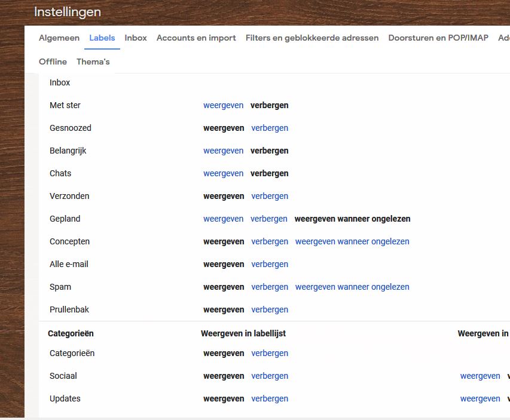Hide the Gesnoozed label with verbergen
This screenshot has width=510, height=420.
point(270,128)
